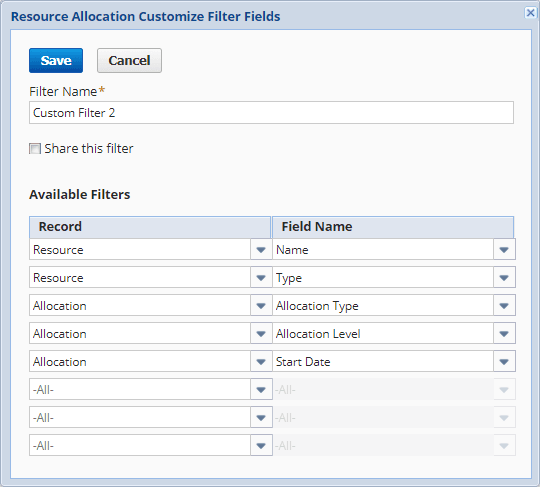
Task: Expand Record dropdown beside Allocation Level
Action: coord(261,333)
